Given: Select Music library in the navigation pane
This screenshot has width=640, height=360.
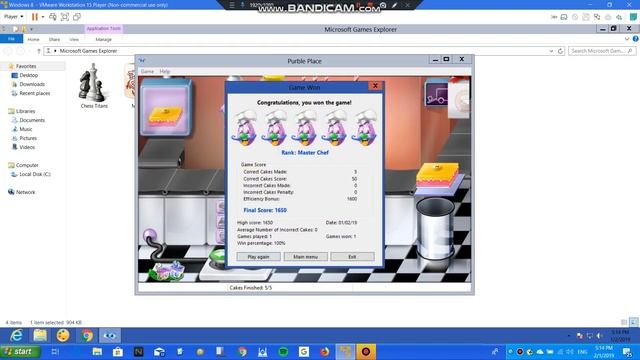Looking at the screenshot, I should point(26,129).
